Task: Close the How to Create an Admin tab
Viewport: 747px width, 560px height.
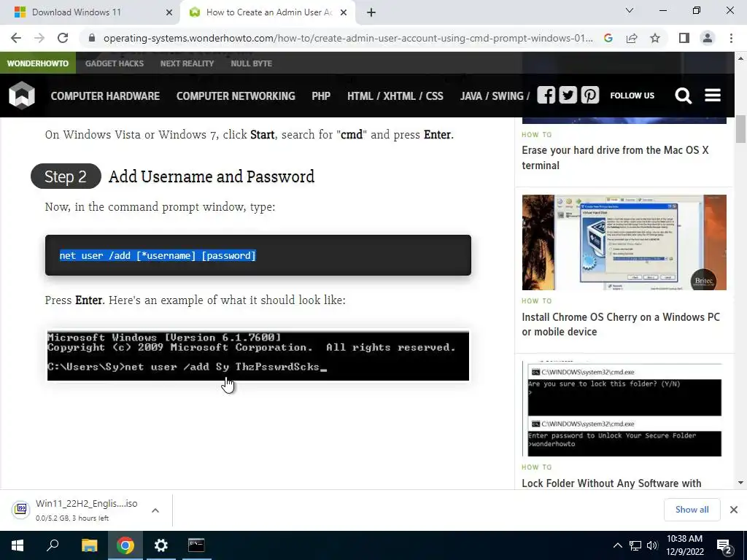Action: point(344,12)
